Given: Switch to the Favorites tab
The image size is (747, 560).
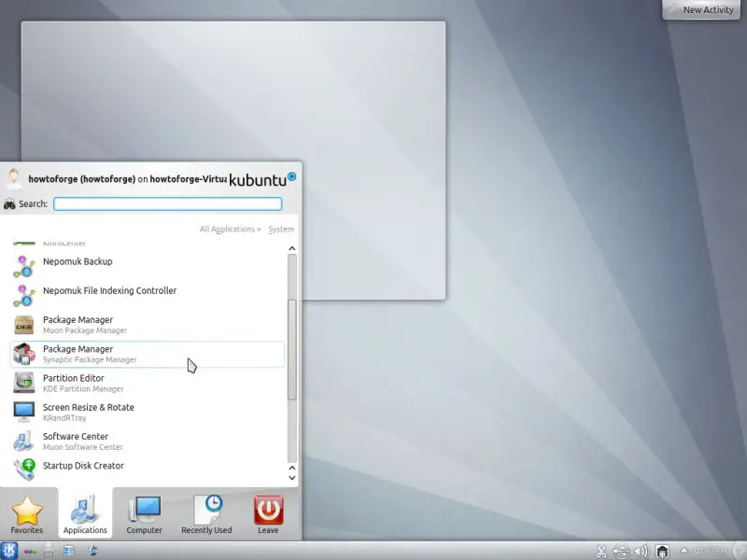Looking at the screenshot, I should click(x=27, y=514).
